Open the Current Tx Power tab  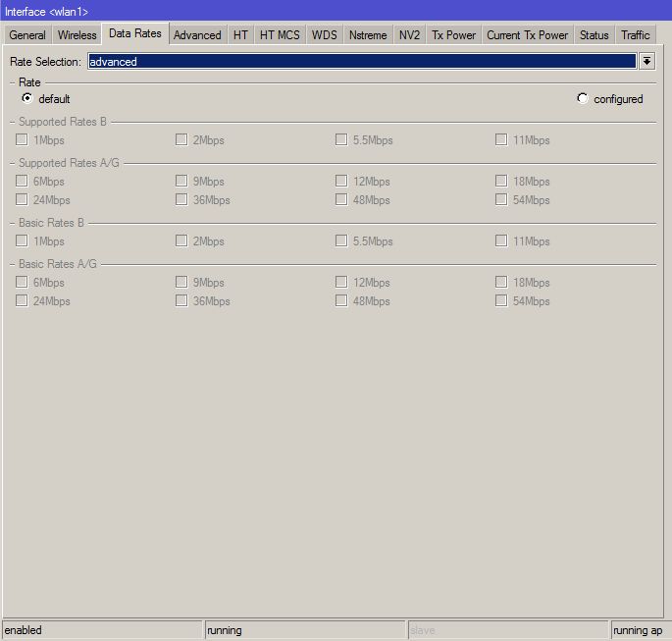point(527,35)
